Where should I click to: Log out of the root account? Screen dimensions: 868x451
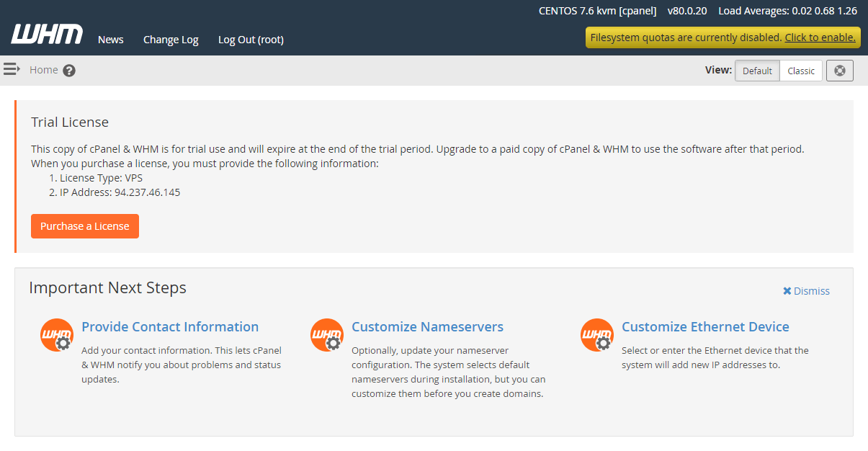coord(251,40)
